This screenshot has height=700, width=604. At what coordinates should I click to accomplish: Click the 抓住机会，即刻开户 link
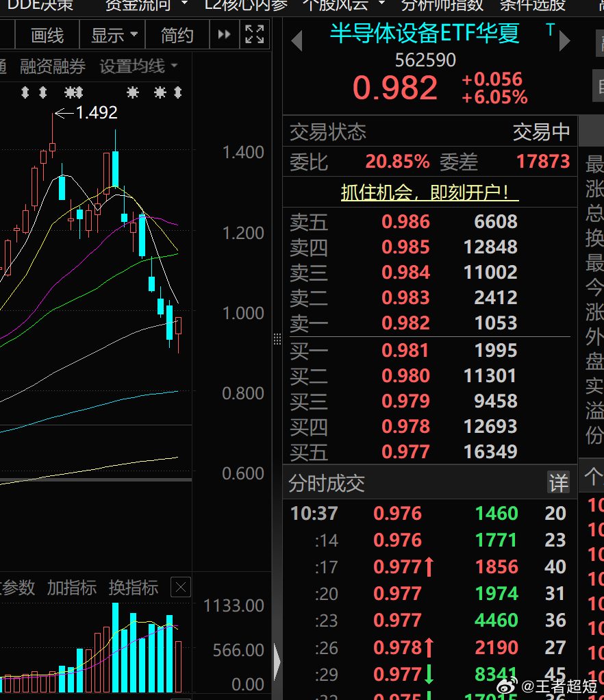point(429,193)
